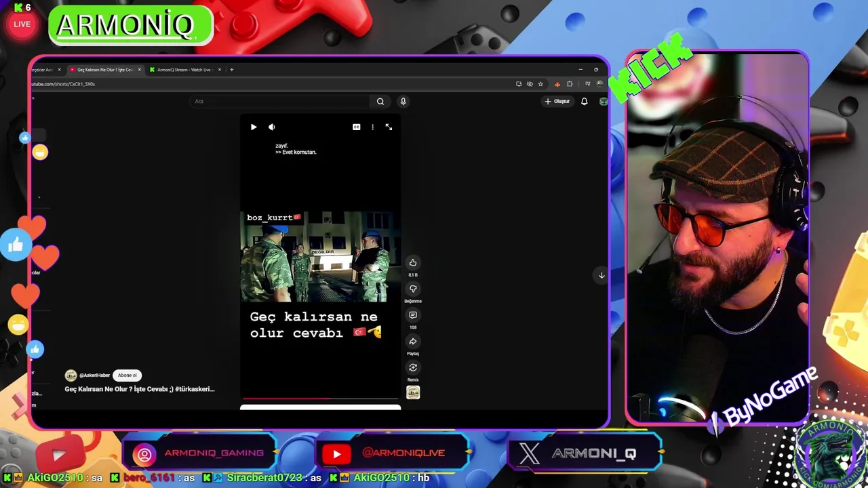
Task: Open the @AskeriHaber channel avatar
Action: point(71,375)
